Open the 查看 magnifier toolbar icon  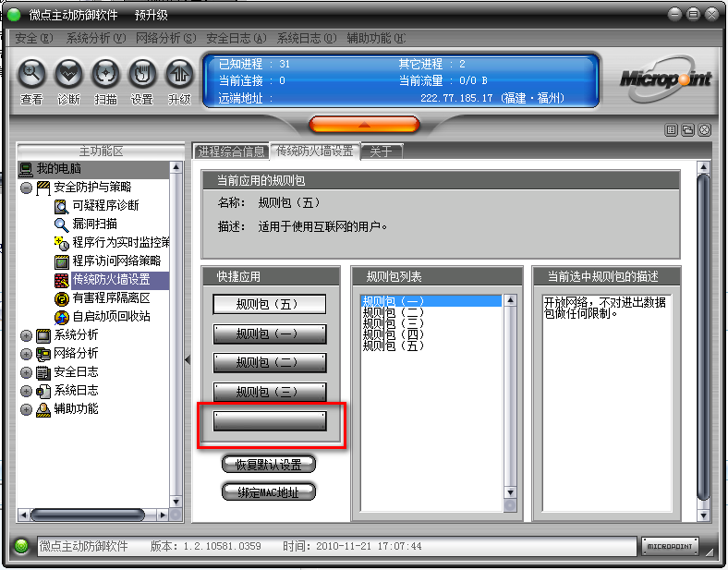(x=31, y=74)
